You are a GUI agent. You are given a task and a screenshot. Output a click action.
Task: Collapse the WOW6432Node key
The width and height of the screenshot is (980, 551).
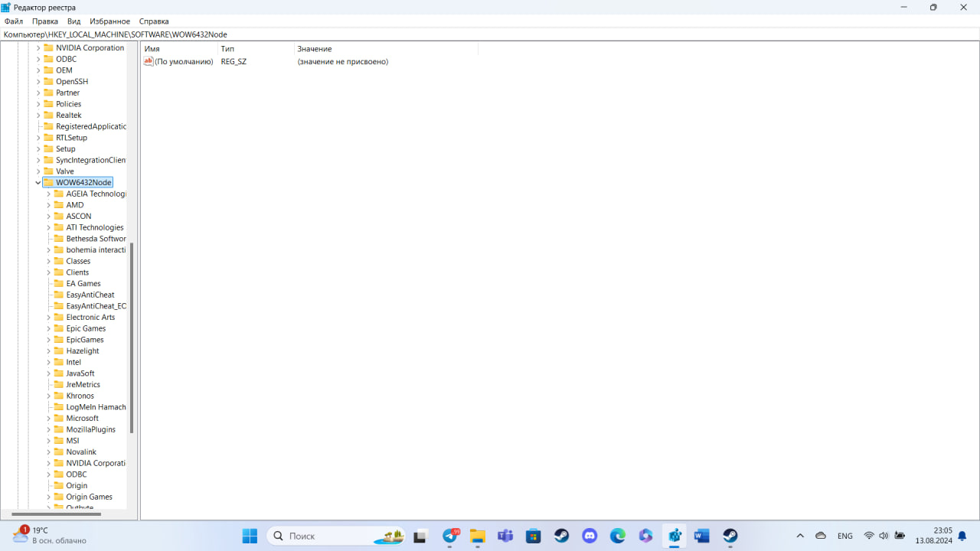click(38, 183)
